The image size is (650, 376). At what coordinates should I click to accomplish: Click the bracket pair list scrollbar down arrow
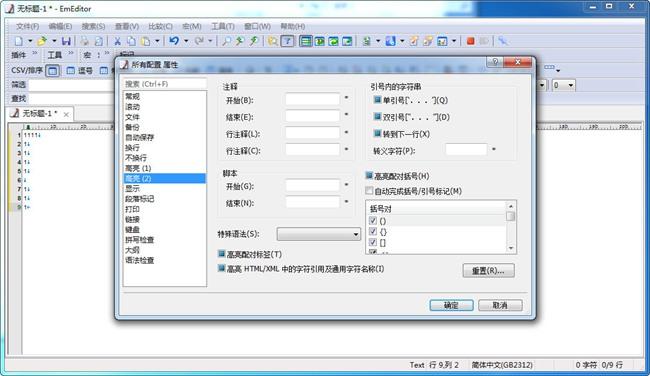tap(511, 248)
